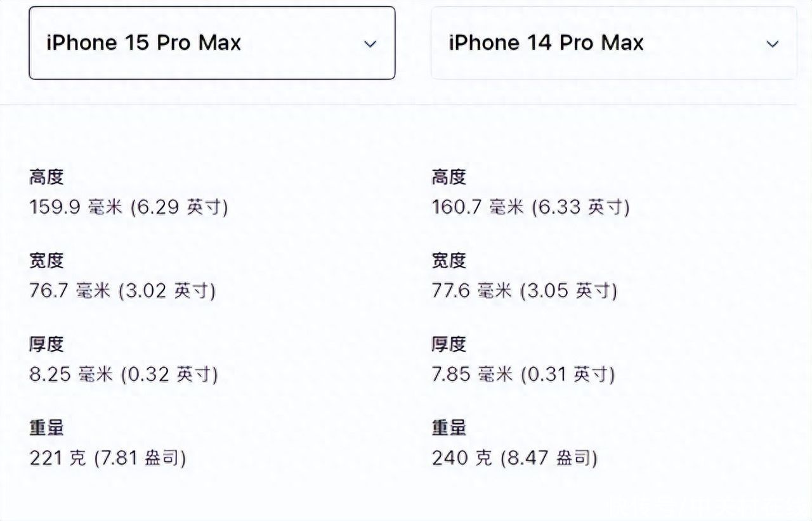Image resolution: width=812 pixels, height=521 pixels.
Task: Click the 159.9 毫米 height value
Action: 129,207
